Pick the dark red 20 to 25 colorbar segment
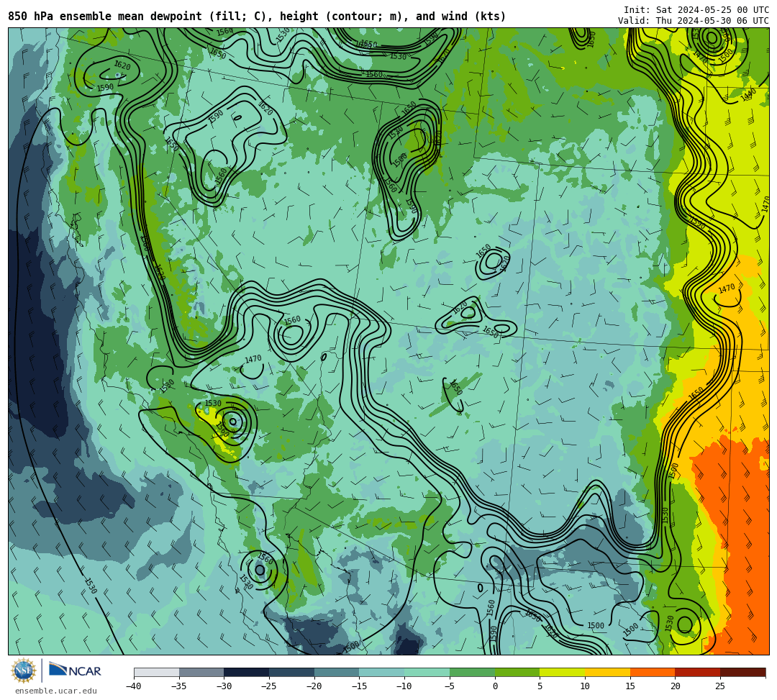This screenshot has height=700, width=777. (x=698, y=672)
